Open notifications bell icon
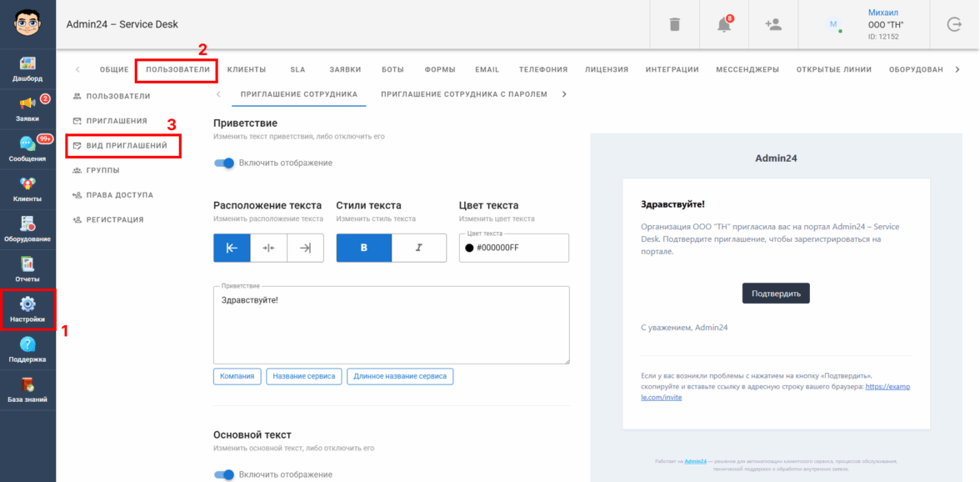 724,25
